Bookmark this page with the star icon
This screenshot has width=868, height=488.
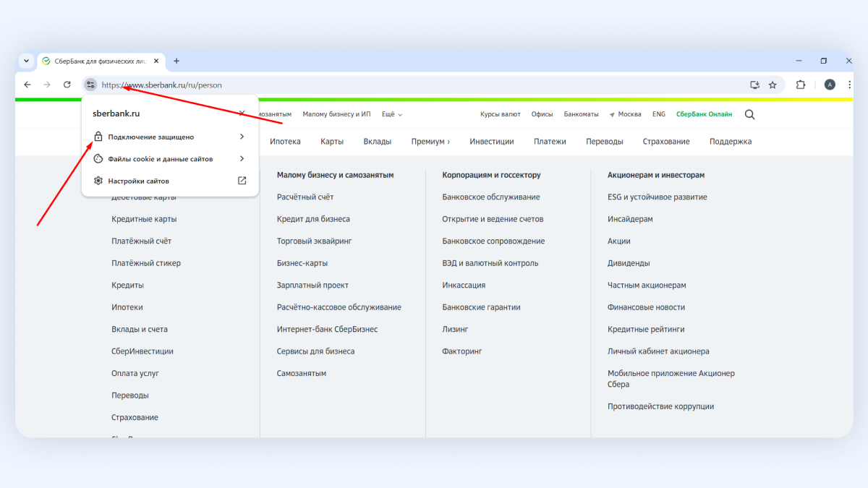click(773, 85)
